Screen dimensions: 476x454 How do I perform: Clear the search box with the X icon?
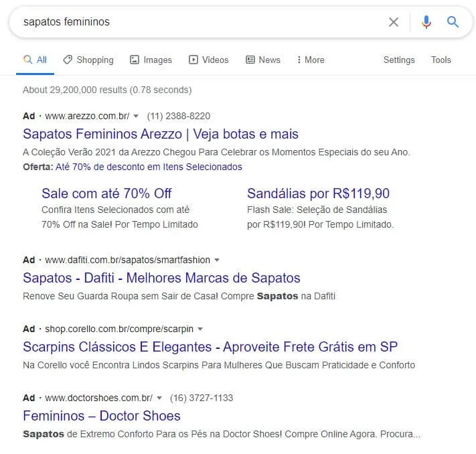click(x=394, y=22)
